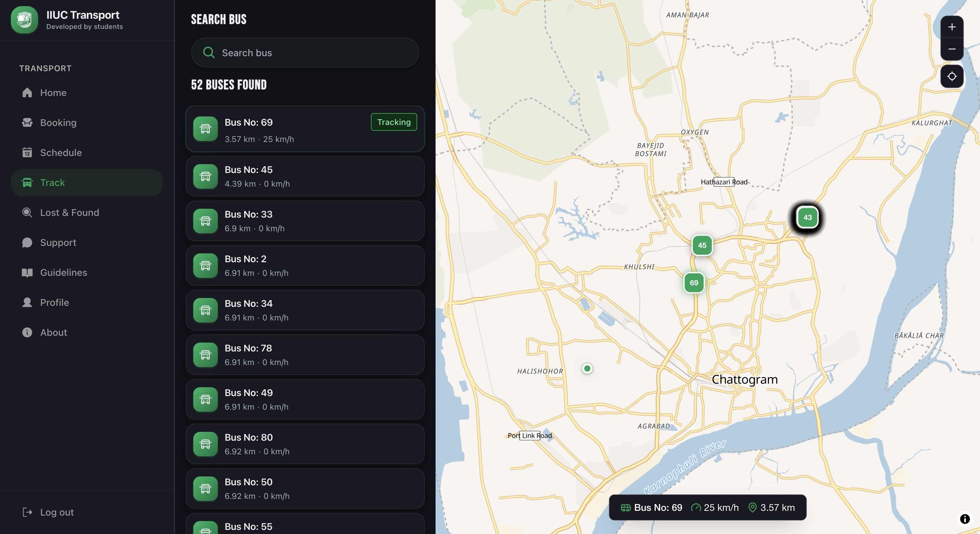
Task: Click the IIUC Transport logo icon
Action: point(24,20)
